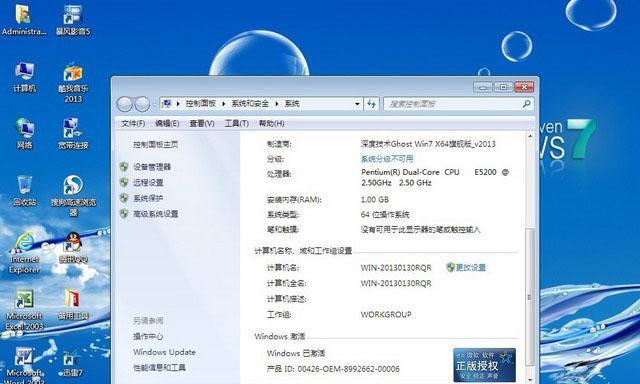Image resolution: width=640 pixels, height=384 pixels.
Task: Launch 腾讯QQ desktop shortcut
Action: point(73,247)
